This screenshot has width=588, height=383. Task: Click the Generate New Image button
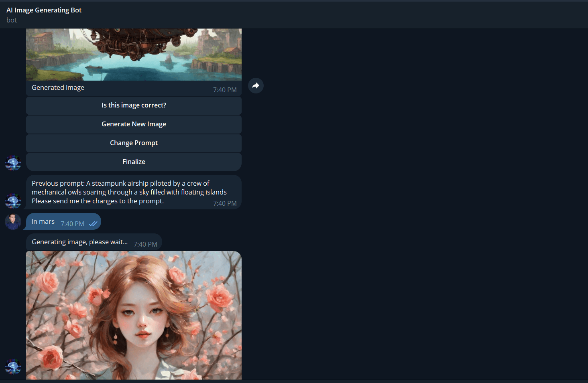134,124
